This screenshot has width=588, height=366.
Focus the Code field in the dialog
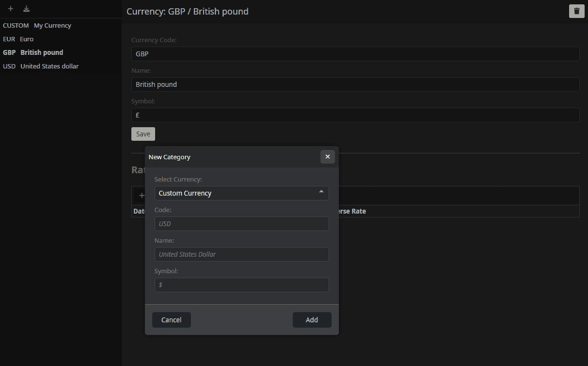pyautogui.click(x=241, y=224)
